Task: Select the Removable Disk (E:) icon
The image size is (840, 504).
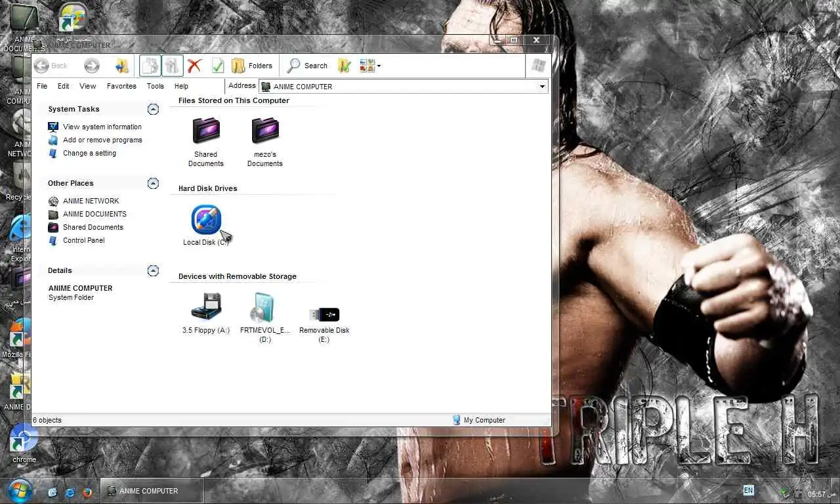Action: coord(324,314)
